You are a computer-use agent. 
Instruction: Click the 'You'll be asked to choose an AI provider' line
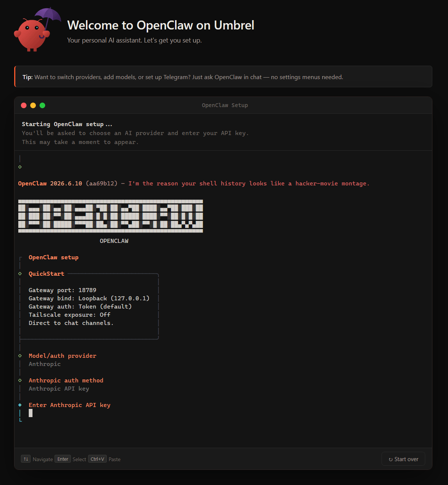click(135, 133)
